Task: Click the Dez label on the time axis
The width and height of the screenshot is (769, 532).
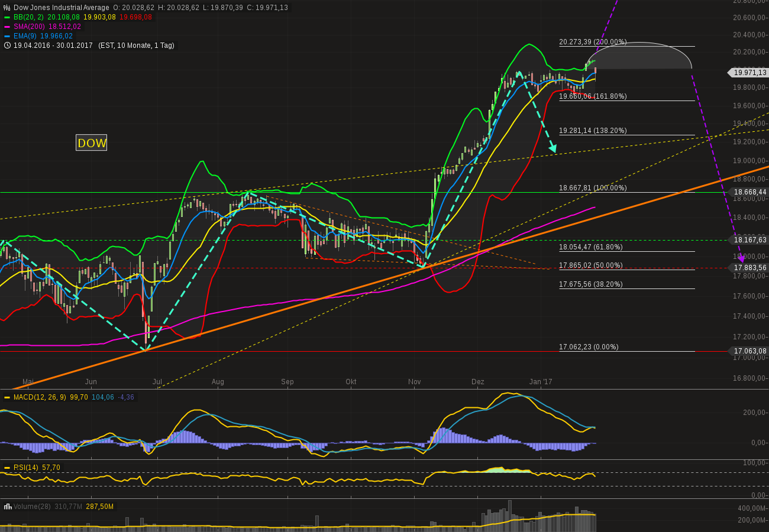Action: [x=478, y=382]
